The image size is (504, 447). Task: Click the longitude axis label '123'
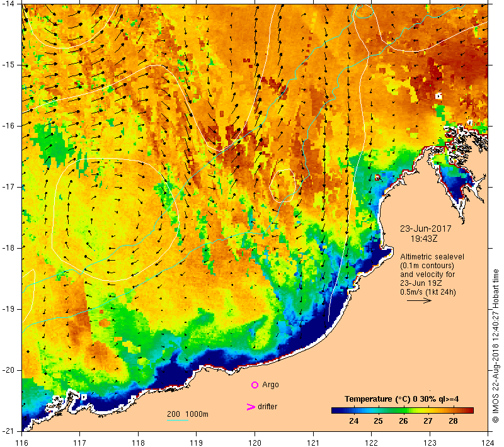click(430, 443)
